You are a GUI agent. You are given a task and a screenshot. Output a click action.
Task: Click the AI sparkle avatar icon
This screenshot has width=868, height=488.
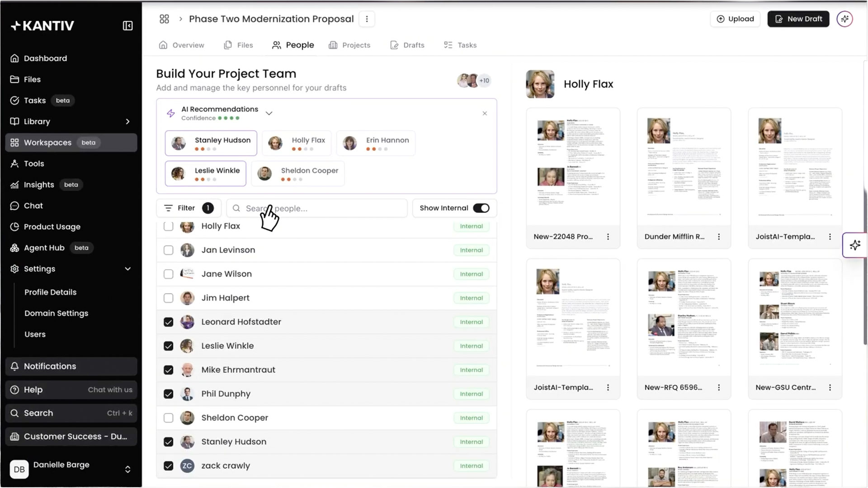844,19
